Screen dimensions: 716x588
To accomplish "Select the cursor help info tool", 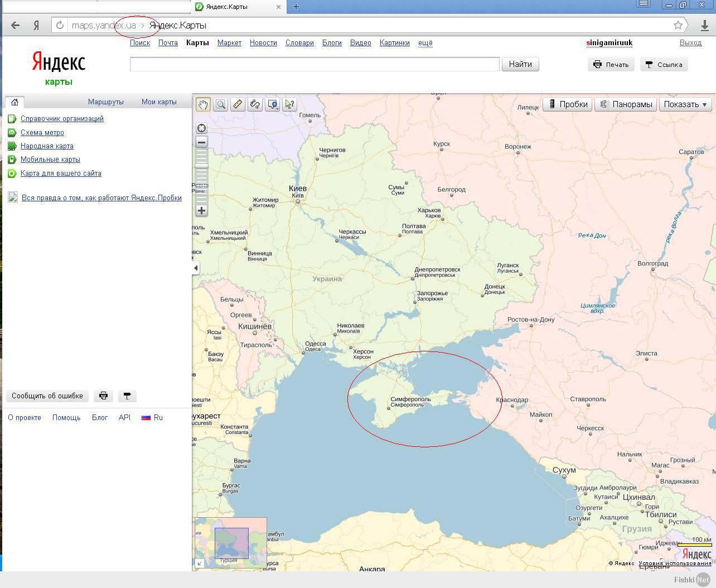I will pyautogui.click(x=289, y=104).
